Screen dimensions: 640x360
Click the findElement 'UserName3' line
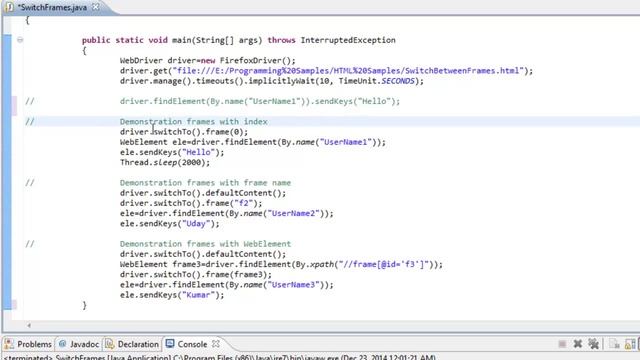[x=227, y=285]
